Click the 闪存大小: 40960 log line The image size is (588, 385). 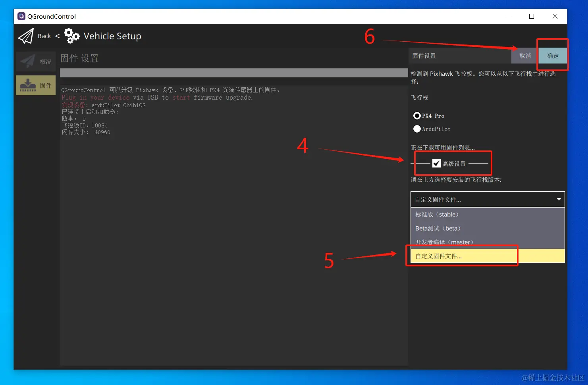tap(86, 132)
